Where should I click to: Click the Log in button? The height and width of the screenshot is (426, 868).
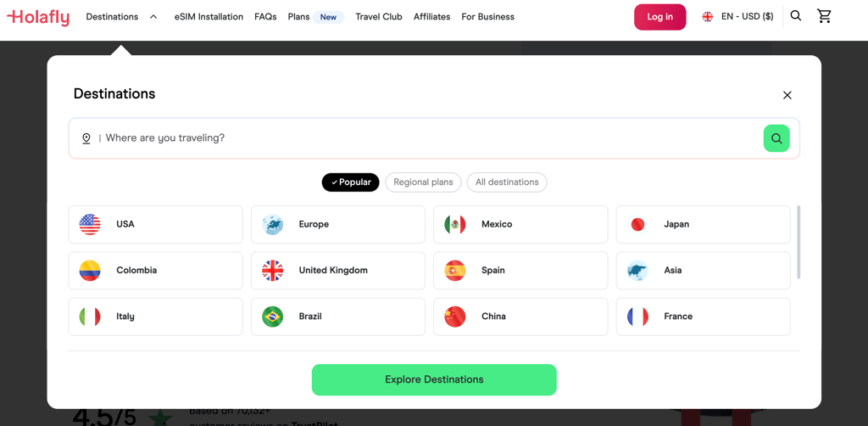coord(659,17)
